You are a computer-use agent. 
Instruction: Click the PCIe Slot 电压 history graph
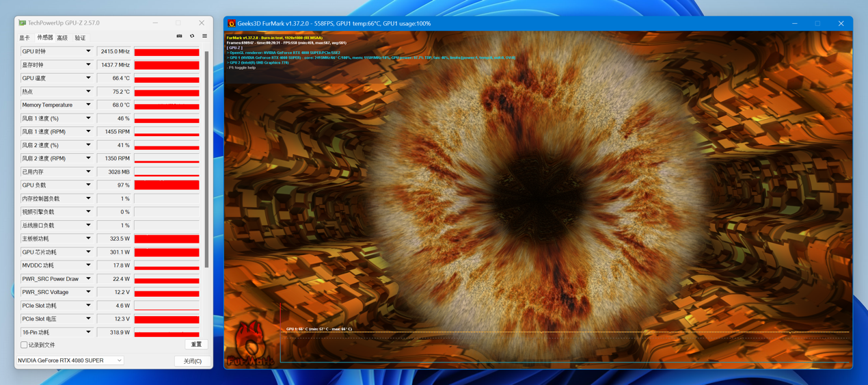167,319
